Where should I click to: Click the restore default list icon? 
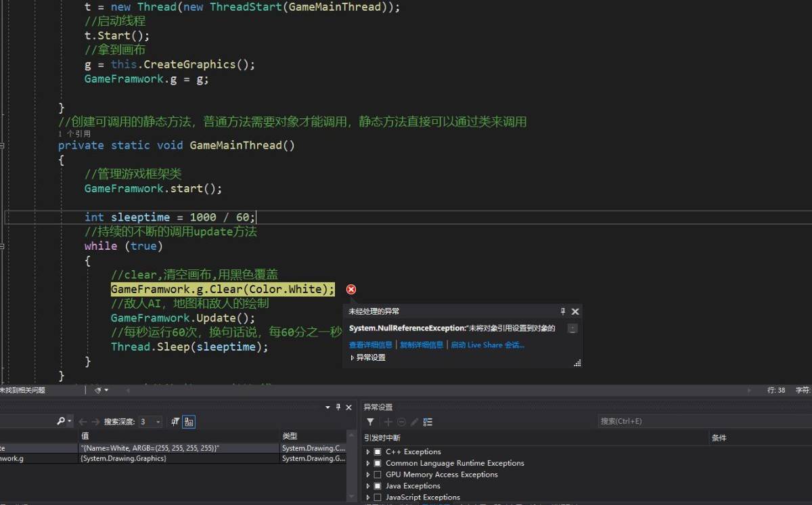428,422
